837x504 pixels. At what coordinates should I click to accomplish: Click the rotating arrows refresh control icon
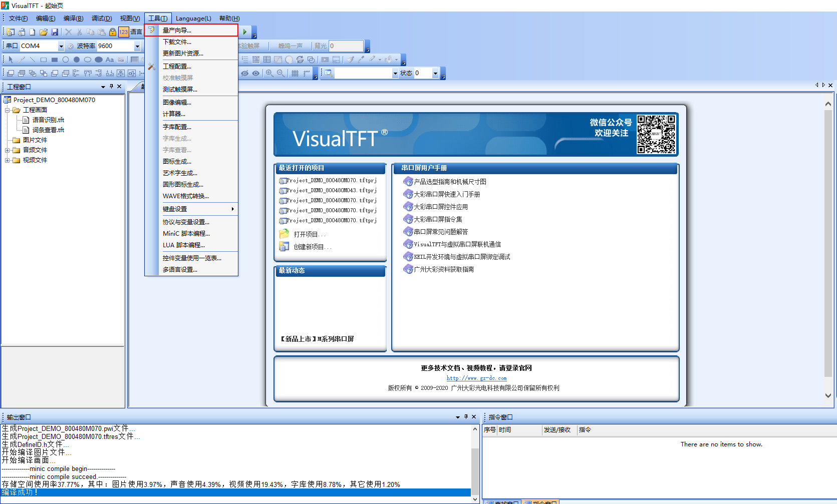coord(300,60)
